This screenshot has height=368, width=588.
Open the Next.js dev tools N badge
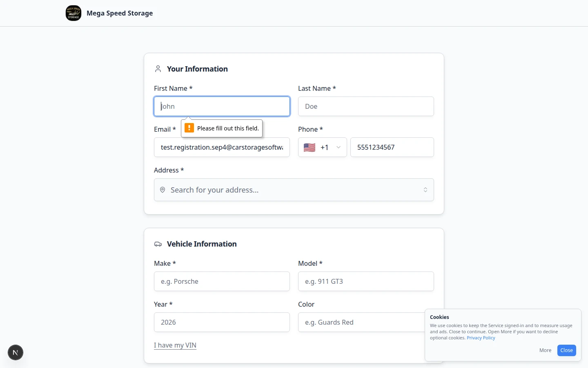click(x=16, y=352)
